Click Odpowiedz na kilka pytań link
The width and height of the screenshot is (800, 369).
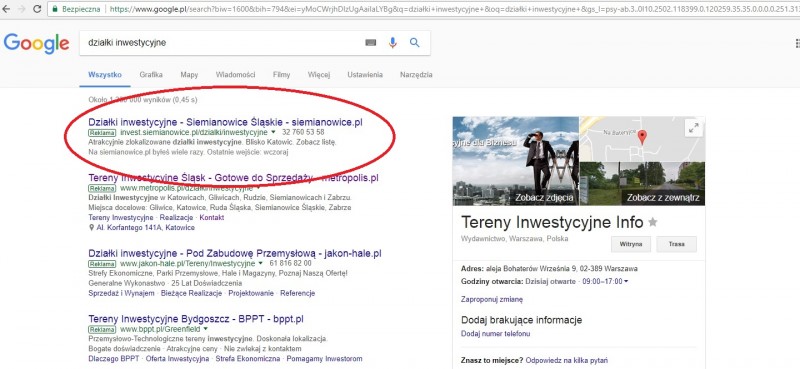[566, 360]
